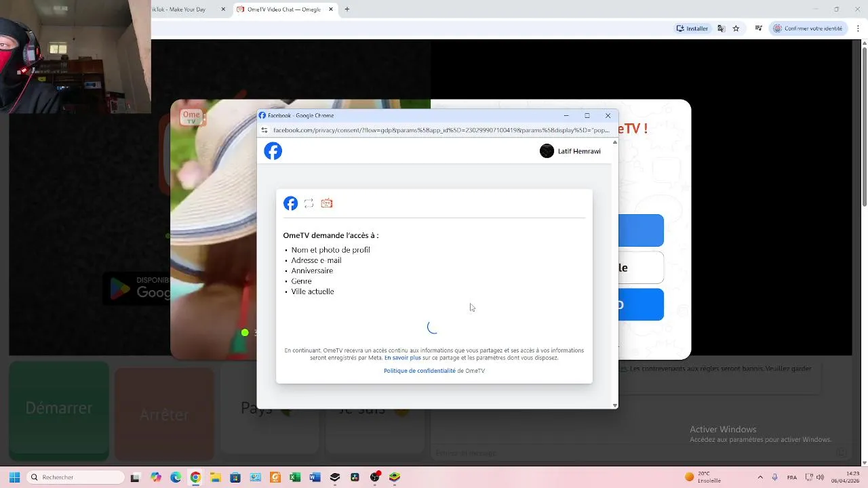Open OBS Studio from taskbar
Screen dimensions: 868x488
coord(375,477)
